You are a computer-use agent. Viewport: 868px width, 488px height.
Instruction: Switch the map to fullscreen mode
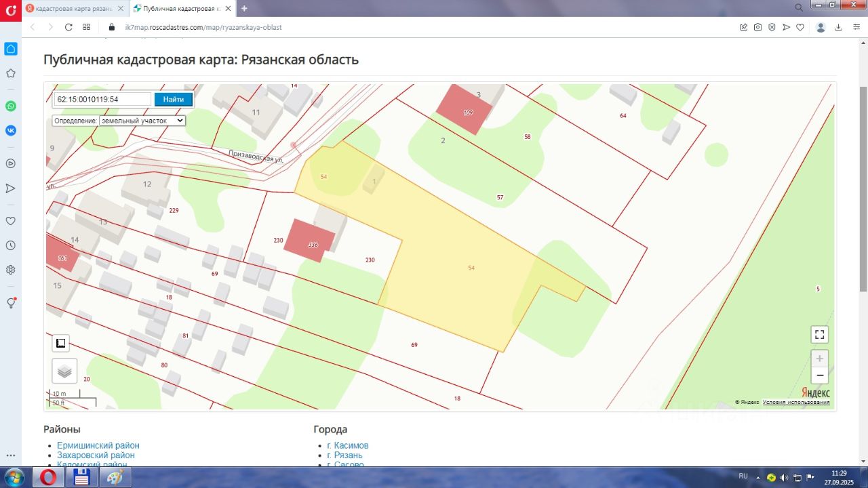click(820, 334)
